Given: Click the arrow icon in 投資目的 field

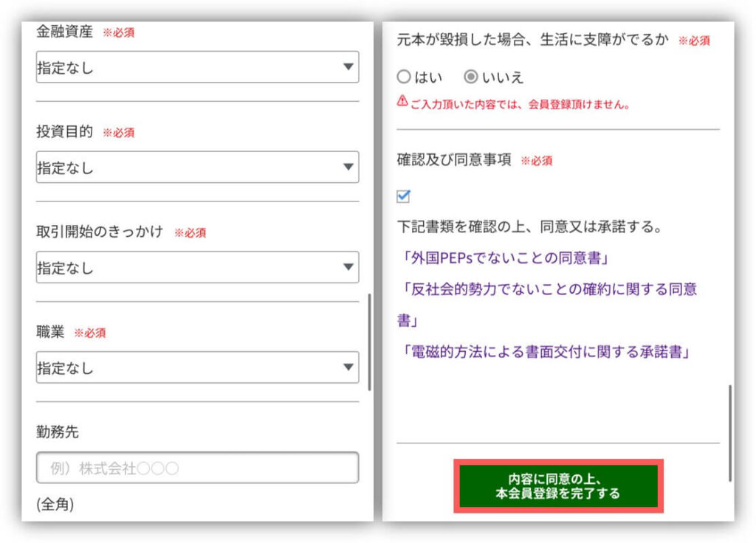Looking at the screenshot, I should pyautogui.click(x=348, y=167).
